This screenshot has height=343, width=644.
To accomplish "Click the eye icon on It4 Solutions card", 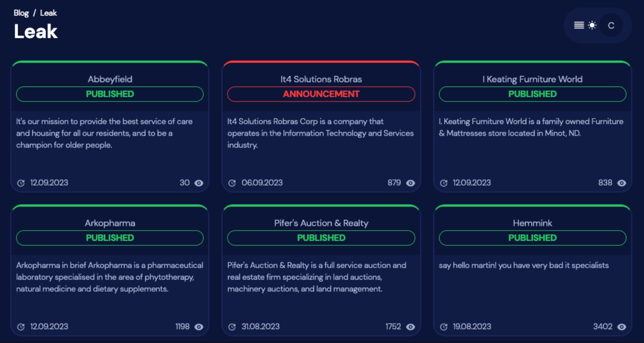I will tap(410, 183).
